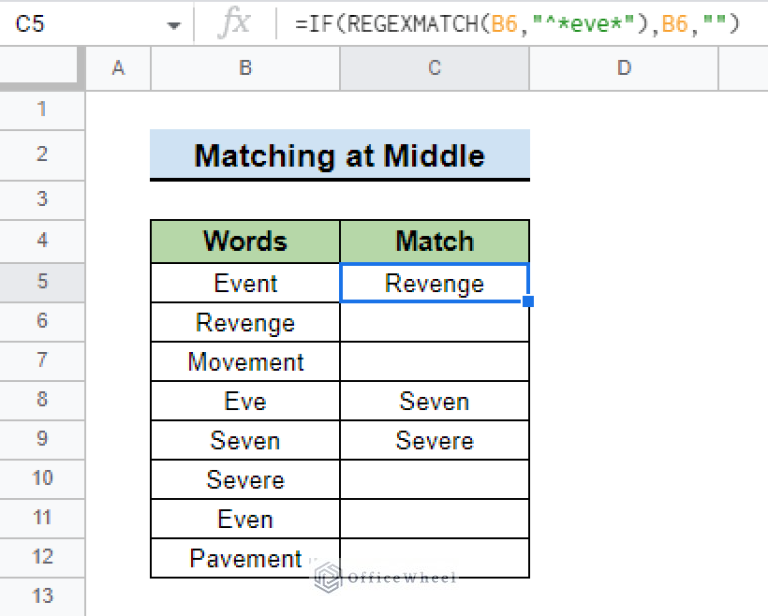Select row 5 header

coord(42,282)
